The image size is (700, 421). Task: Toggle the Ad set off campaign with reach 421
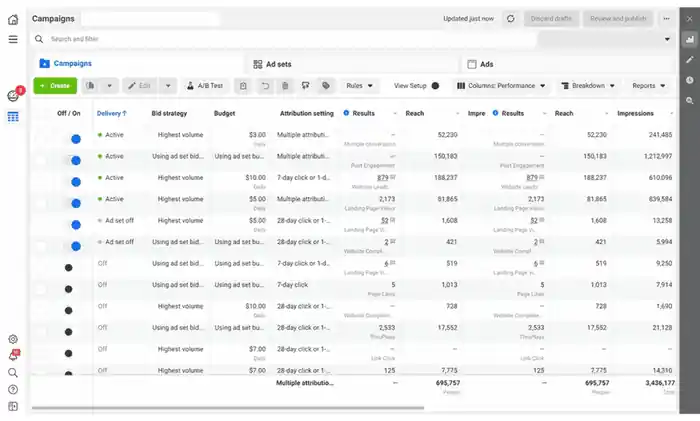point(75,246)
